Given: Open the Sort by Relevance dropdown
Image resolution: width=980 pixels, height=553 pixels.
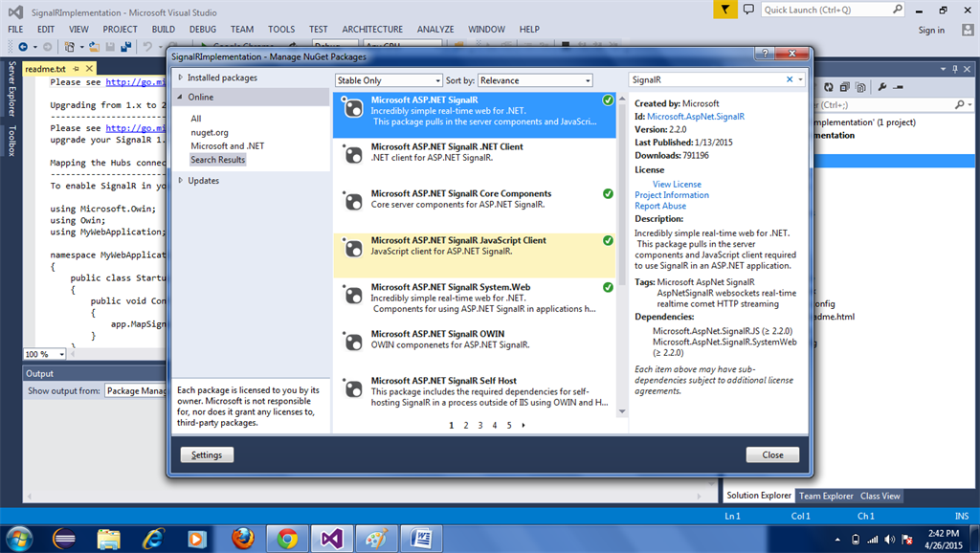Looking at the screenshot, I should (535, 80).
